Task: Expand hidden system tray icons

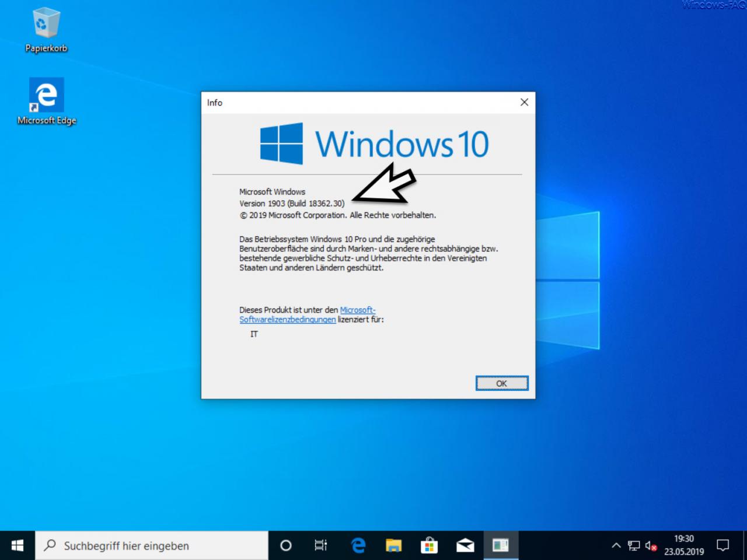Action: 616,546
